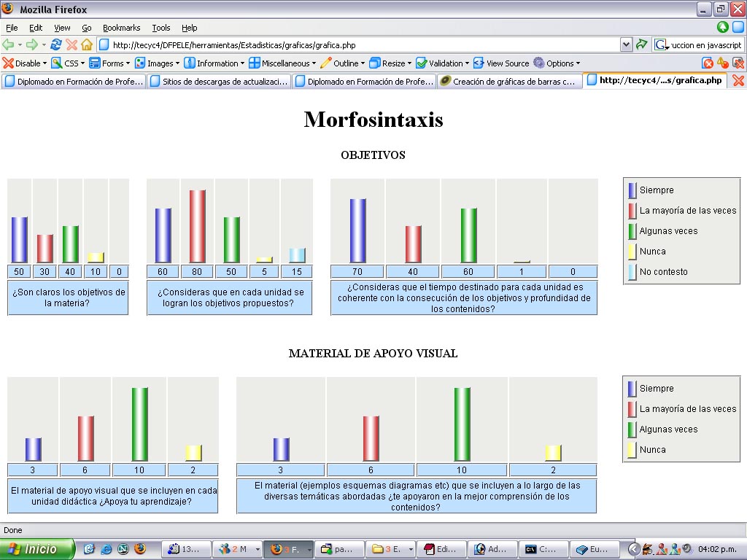
Task: Open the Miscellaneous toolbar dropdown
Action: point(283,63)
